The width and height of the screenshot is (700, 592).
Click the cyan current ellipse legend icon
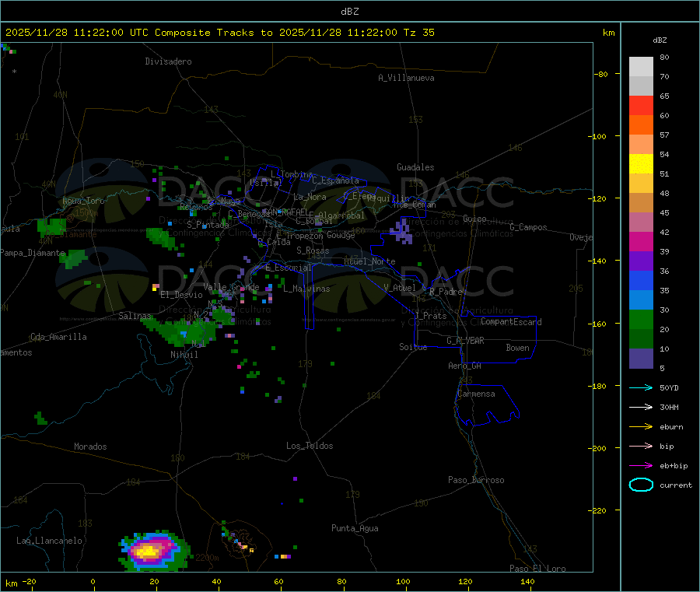(x=641, y=485)
